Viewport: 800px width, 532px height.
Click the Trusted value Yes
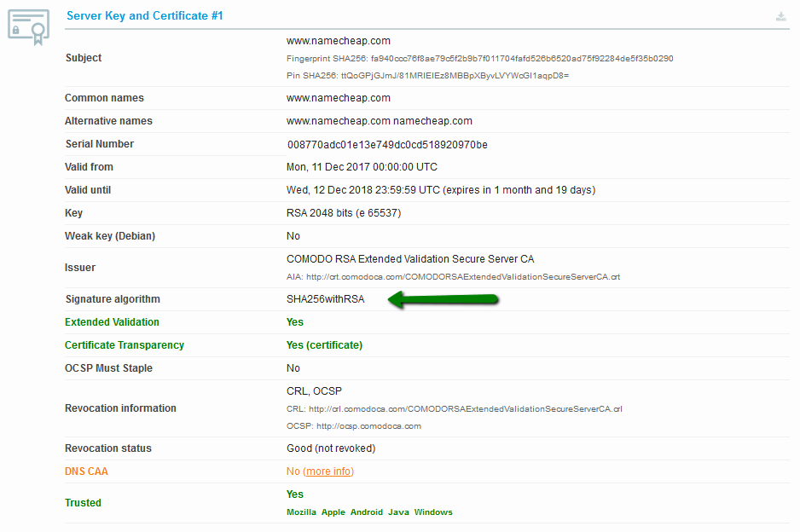click(x=295, y=494)
